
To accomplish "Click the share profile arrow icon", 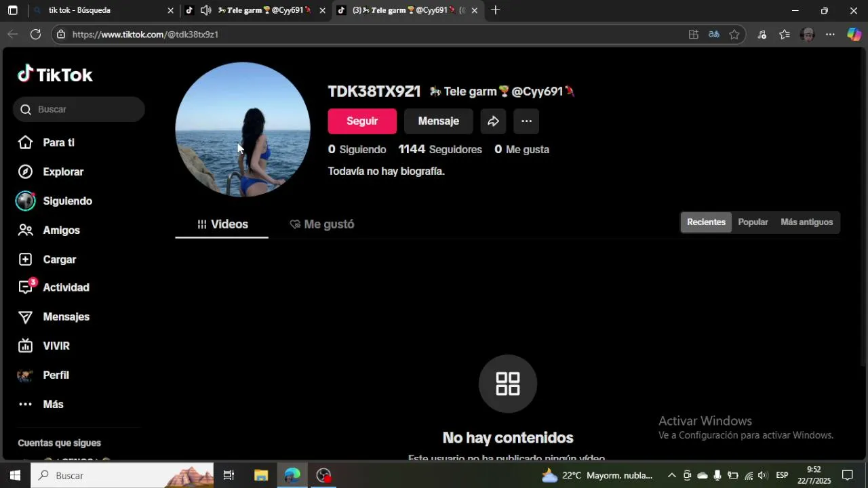I will [493, 121].
